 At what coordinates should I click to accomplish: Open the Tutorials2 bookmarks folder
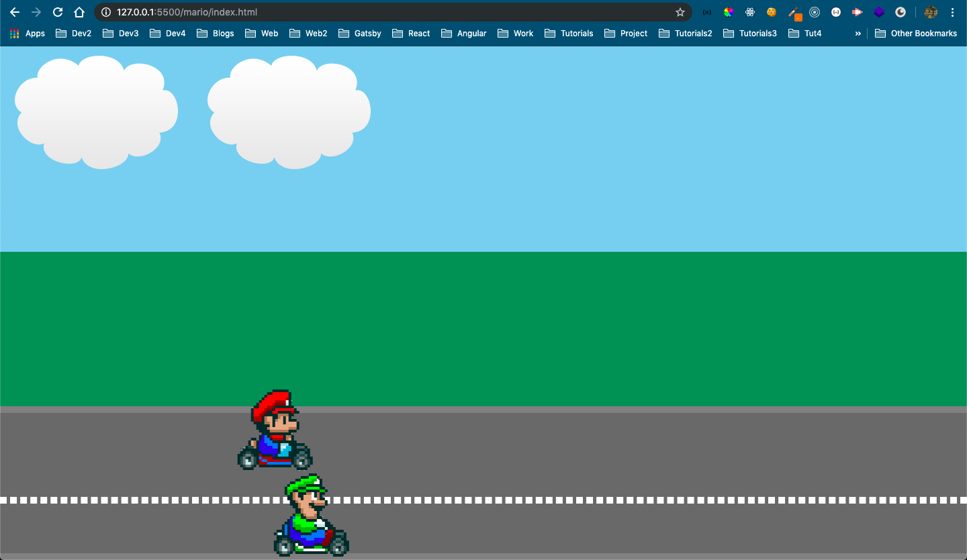686,33
